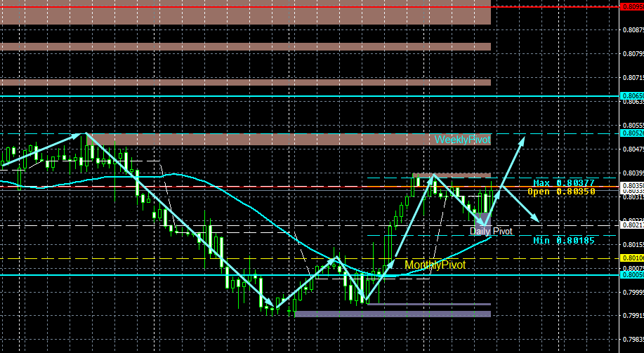The width and height of the screenshot is (644, 353).
Task: Click the 0.80795 price scale value
Action: (633, 54)
